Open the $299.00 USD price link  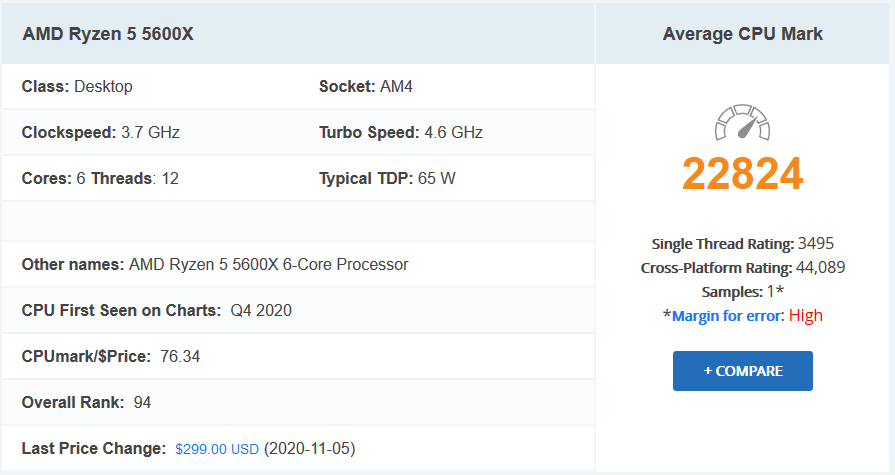point(217,449)
